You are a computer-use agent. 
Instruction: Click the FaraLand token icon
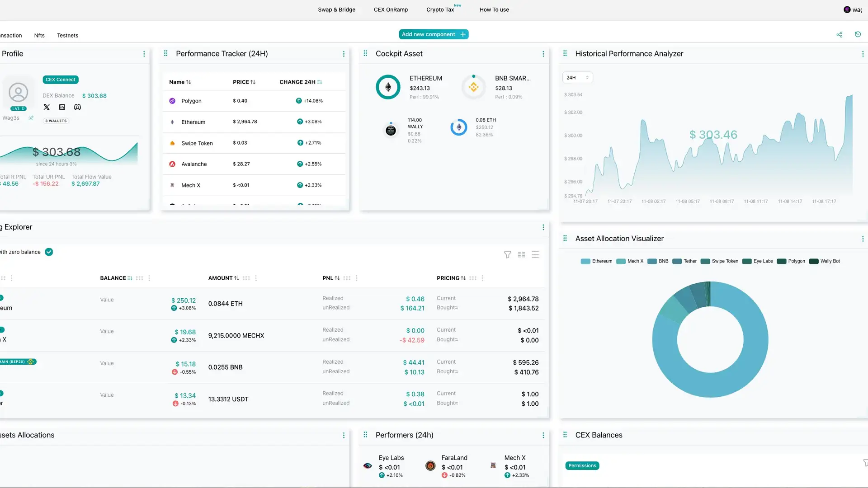430,466
